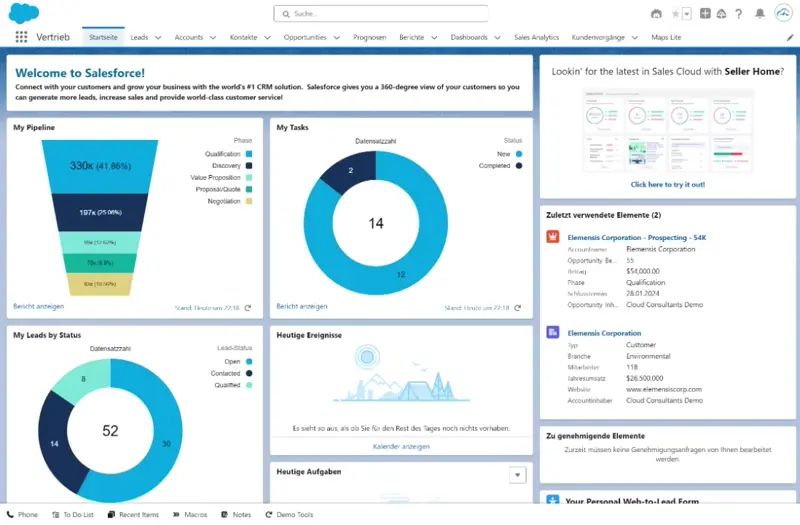The height and width of the screenshot is (525, 800).
Task: Click the Web-to-Lead Form icon
Action: pyautogui.click(x=553, y=500)
